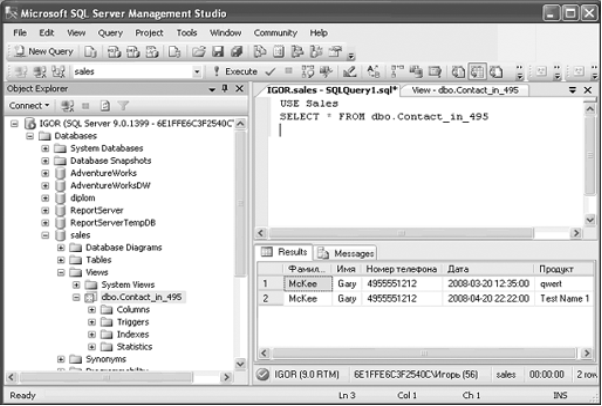Screen dimensions: 602x406
Task: Click Display Estimated Execution Plan icon
Action: coord(308,72)
